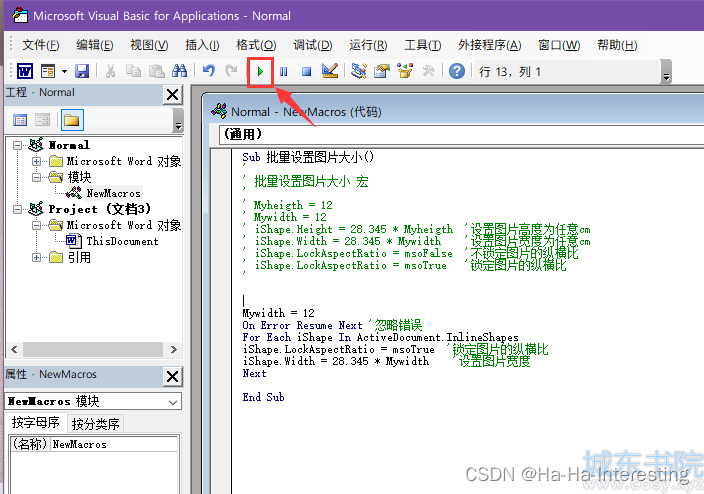The image size is (704, 494).
Task: Open the 工具(T) menu
Action: [x=422, y=45]
